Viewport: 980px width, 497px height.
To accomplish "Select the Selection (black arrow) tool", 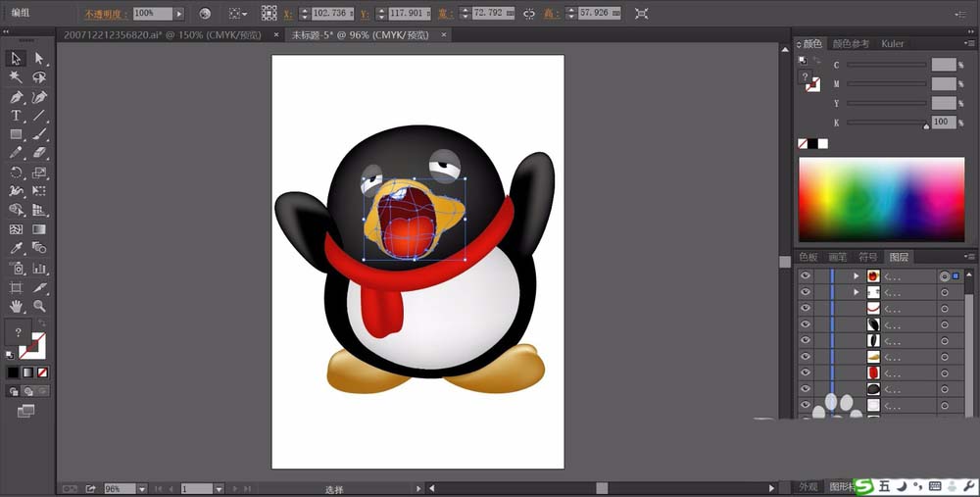I will 16,58.
